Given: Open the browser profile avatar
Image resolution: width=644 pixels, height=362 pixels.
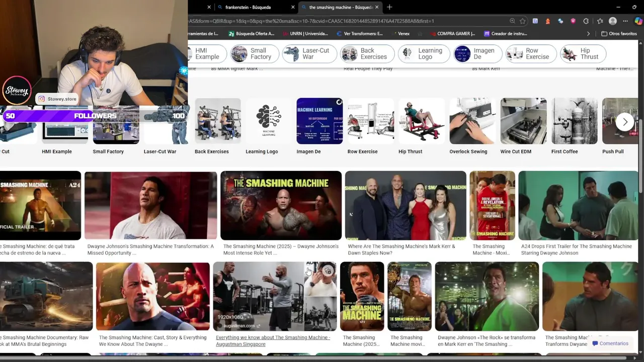Looking at the screenshot, I should pos(612,21).
